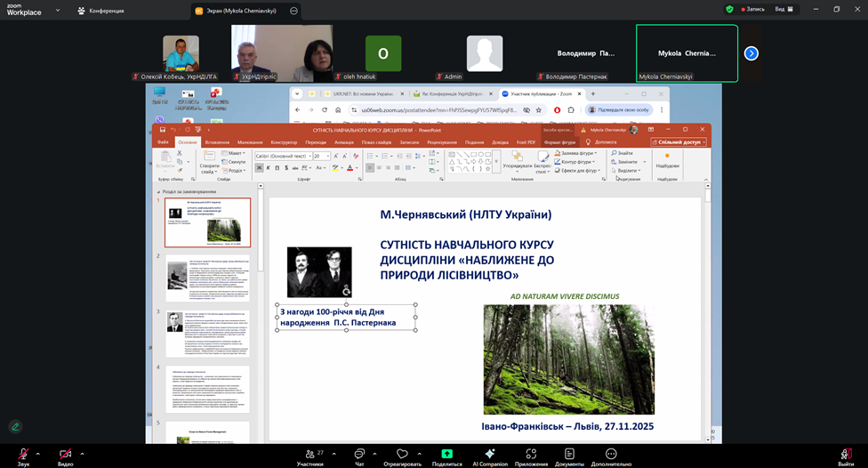The image size is (868, 468).
Task: Click the Дополнительно more options icon
Action: click(611, 455)
